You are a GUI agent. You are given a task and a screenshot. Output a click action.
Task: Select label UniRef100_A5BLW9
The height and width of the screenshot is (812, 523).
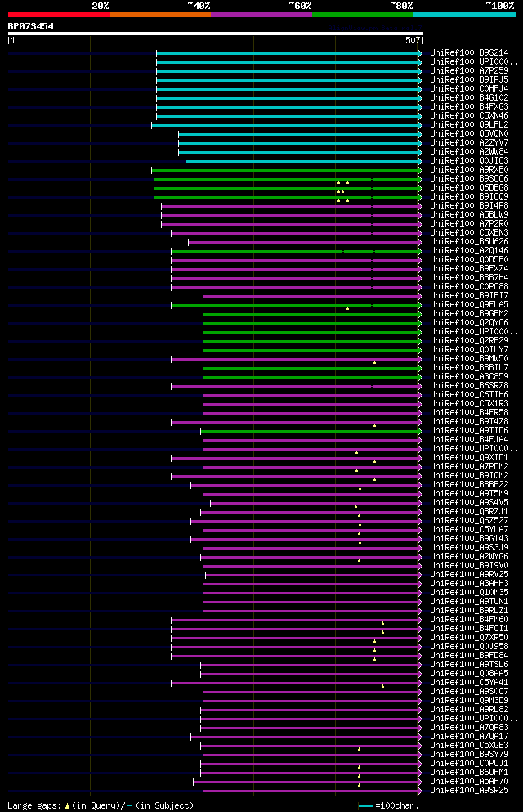469,214
